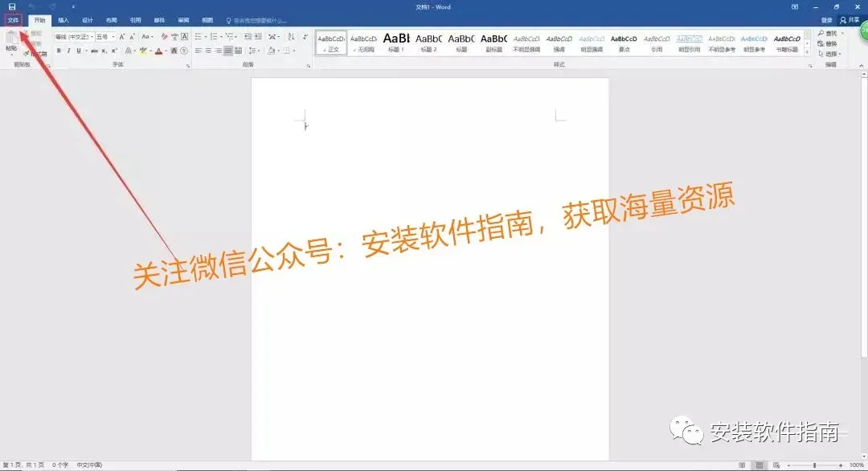Toggle Strikethrough formatting
The image size is (868, 471).
tap(94, 51)
